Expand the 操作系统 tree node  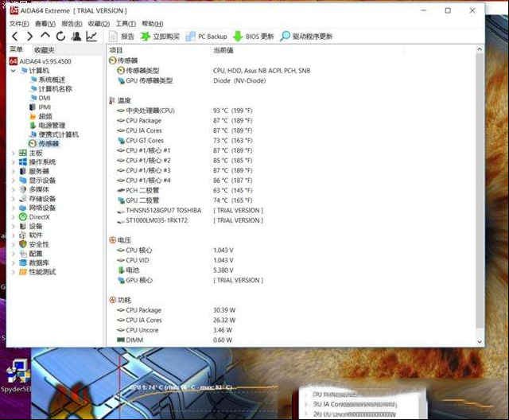click(14, 162)
